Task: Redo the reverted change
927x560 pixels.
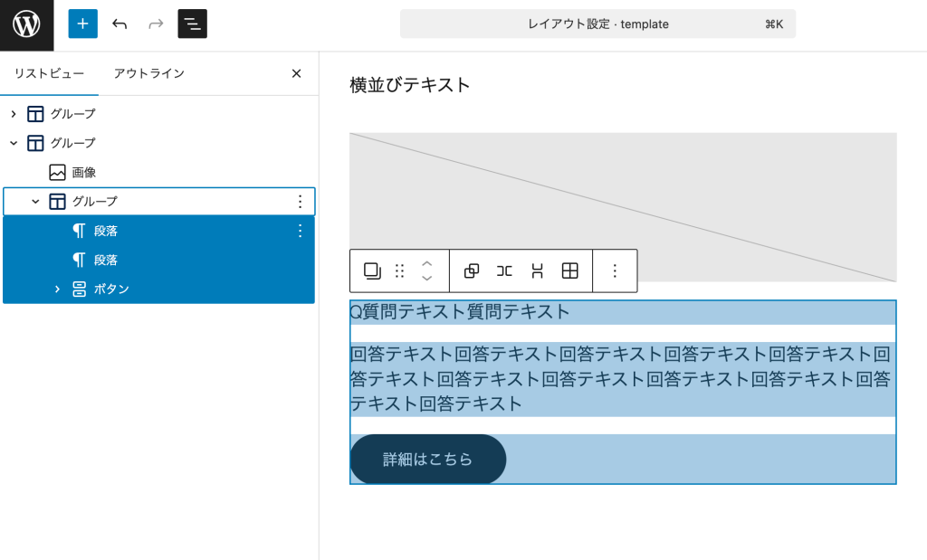Action: pos(156,24)
